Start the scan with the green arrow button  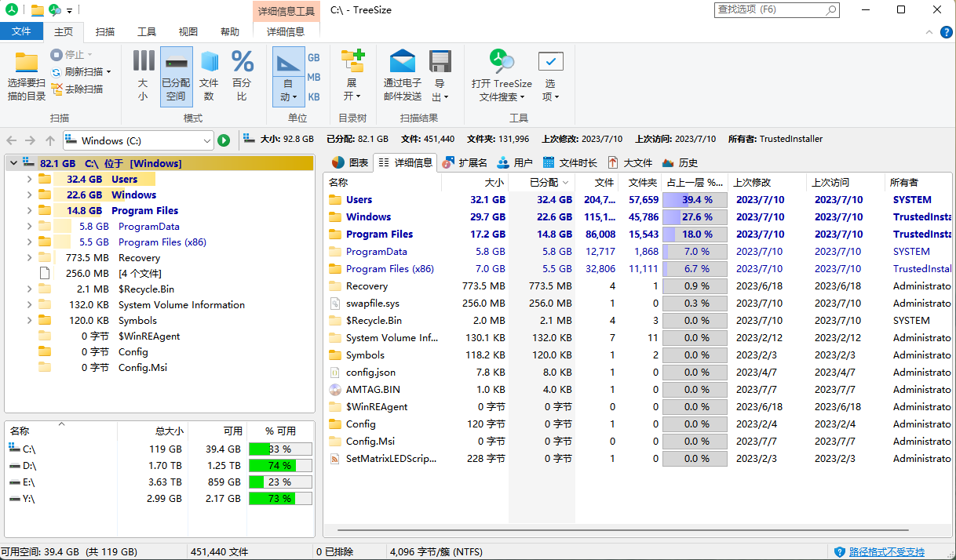pyautogui.click(x=224, y=140)
